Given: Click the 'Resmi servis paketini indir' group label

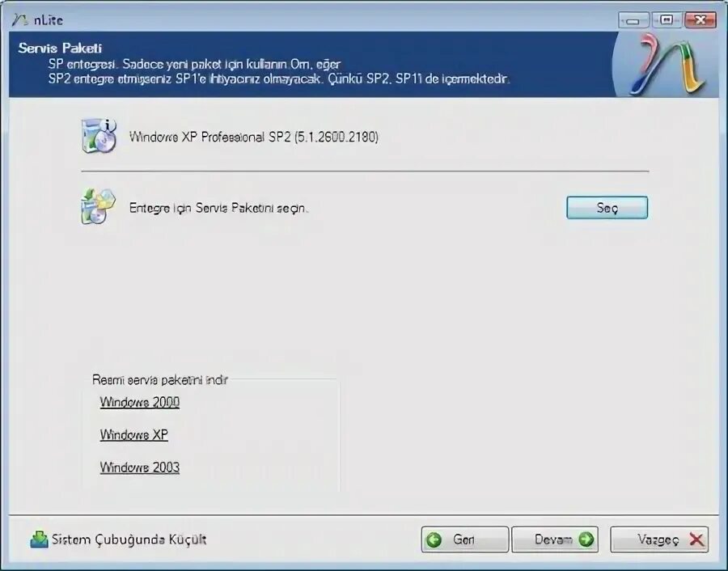Looking at the screenshot, I should [x=159, y=380].
